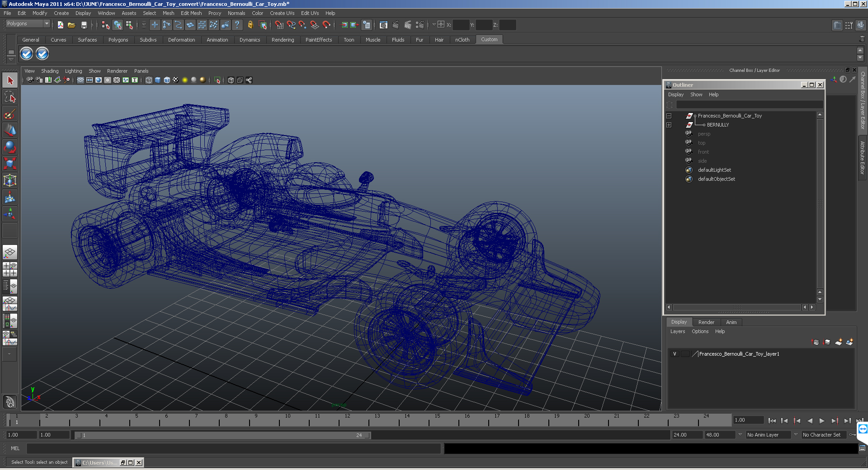
Task: Toggle textured display checker icon
Action: tap(176, 80)
